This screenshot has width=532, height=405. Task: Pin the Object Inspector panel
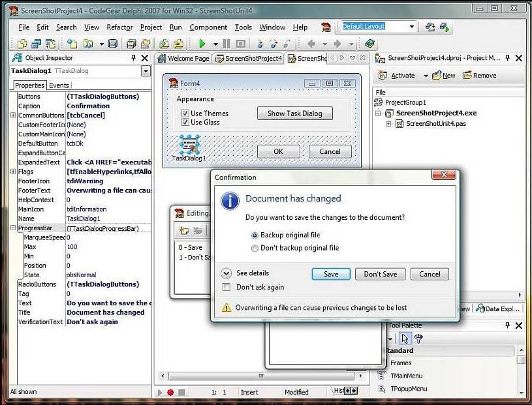click(x=133, y=58)
